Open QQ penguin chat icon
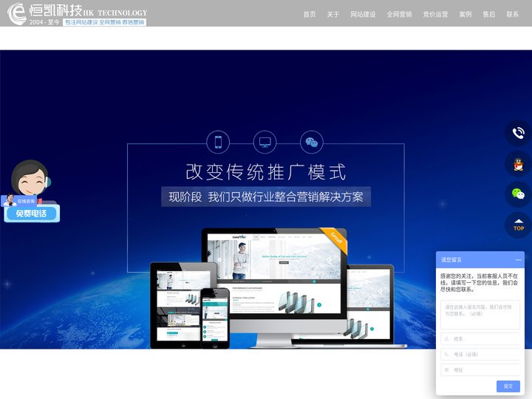 click(518, 164)
